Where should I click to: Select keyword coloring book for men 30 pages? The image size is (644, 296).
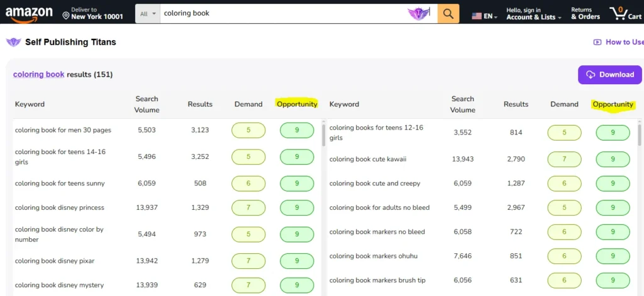[64, 130]
